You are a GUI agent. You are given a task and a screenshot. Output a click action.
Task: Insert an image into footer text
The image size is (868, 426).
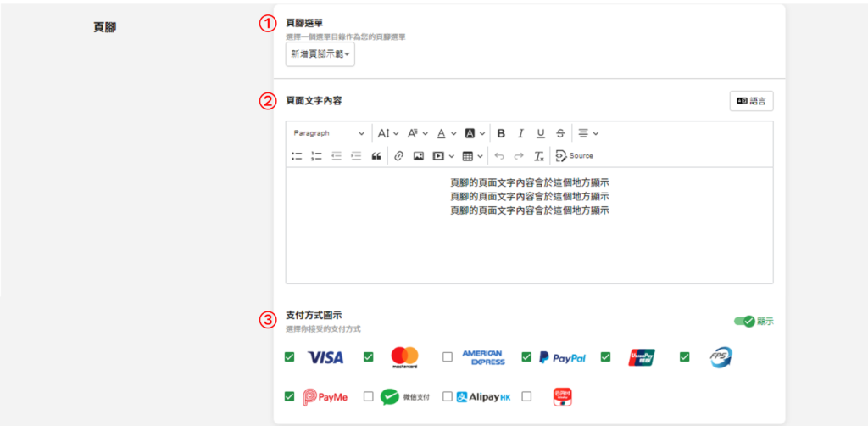tap(418, 156)
